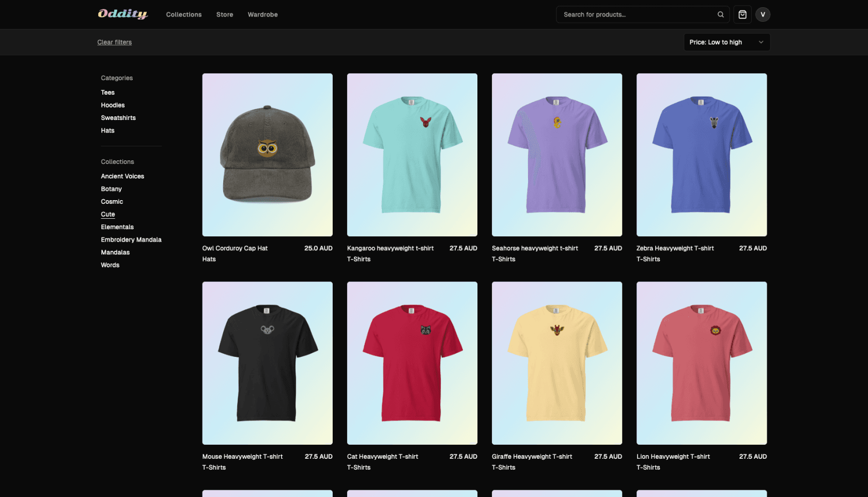Click the V user avatar

tap(763, 14)
